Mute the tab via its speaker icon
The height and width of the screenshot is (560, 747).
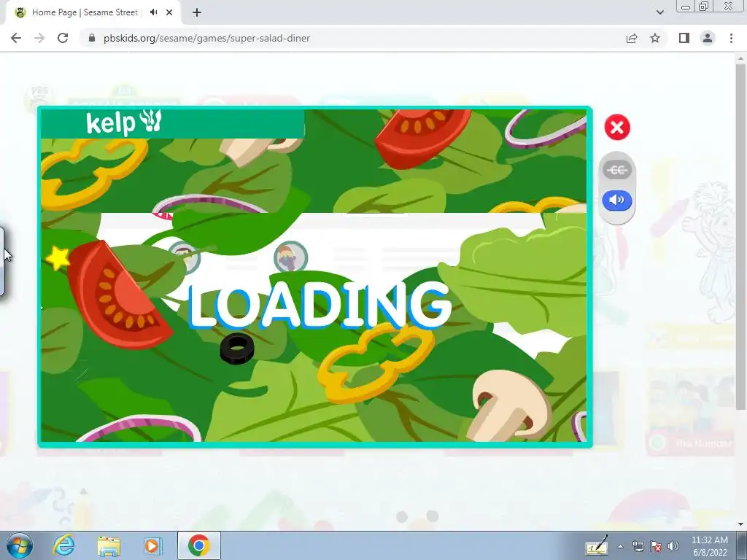[153, 12]
